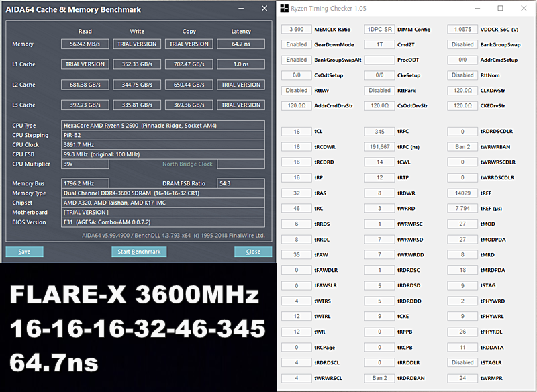Viewport: 537px width, 392px height.
Task: Click the tRFC value 345
Action: (x=379, y=132)
